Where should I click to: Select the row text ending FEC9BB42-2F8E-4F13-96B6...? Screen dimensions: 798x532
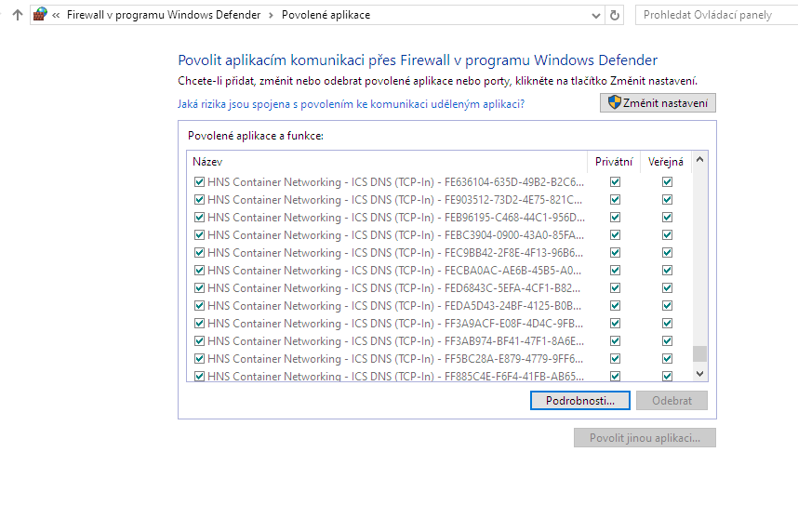(395, 252)
